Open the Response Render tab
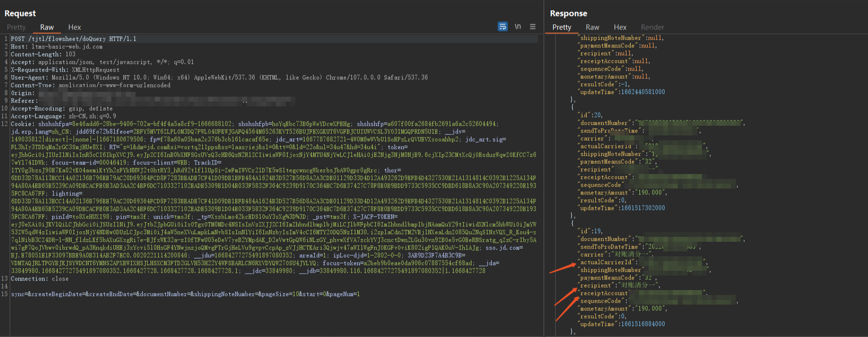868x337 pixels. pyautogui.click(x=653, y=27)
